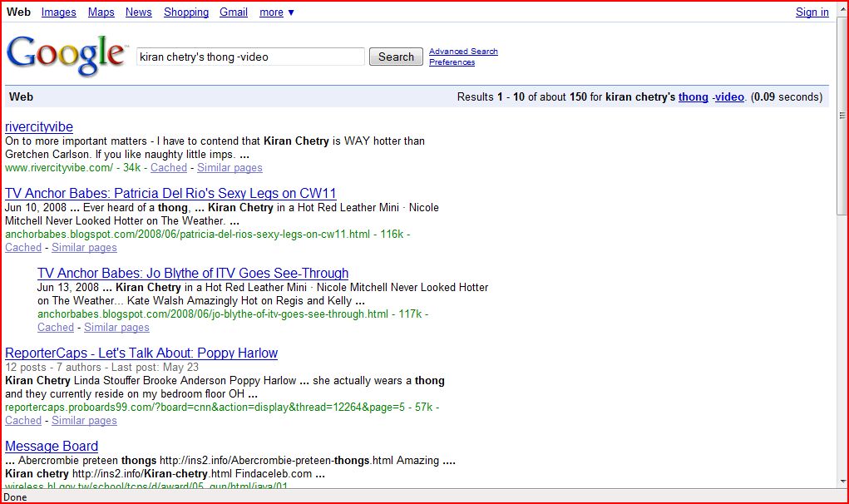This screenshot has width=849, height=504.
Task: Click the Sign in link
Action: tap(812, 12)
